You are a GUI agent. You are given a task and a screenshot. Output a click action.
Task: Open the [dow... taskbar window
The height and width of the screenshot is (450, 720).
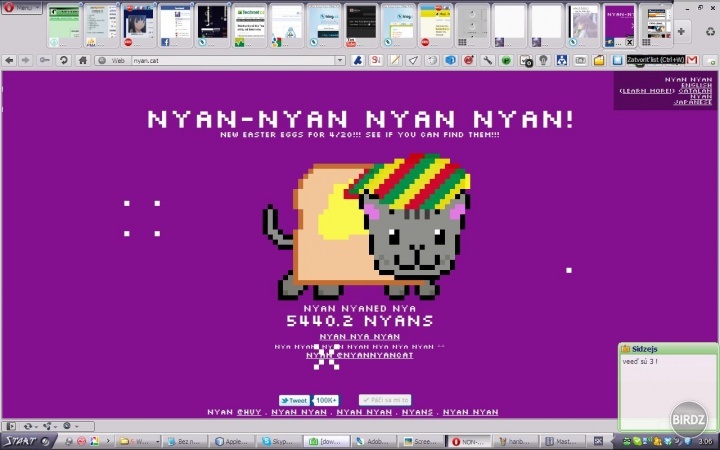[x=326, y=442]
